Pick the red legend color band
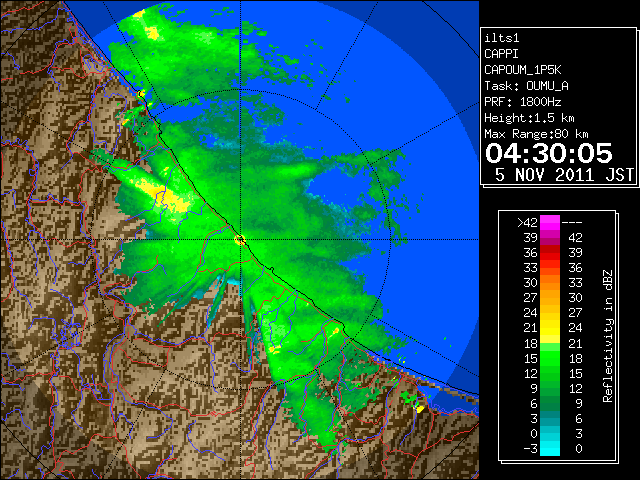This screenshot has height=480, width=640. (550, 253)
